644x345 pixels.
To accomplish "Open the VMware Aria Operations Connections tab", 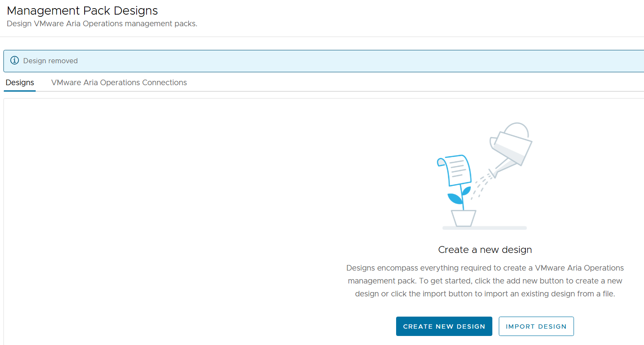I will coord(119,83).
